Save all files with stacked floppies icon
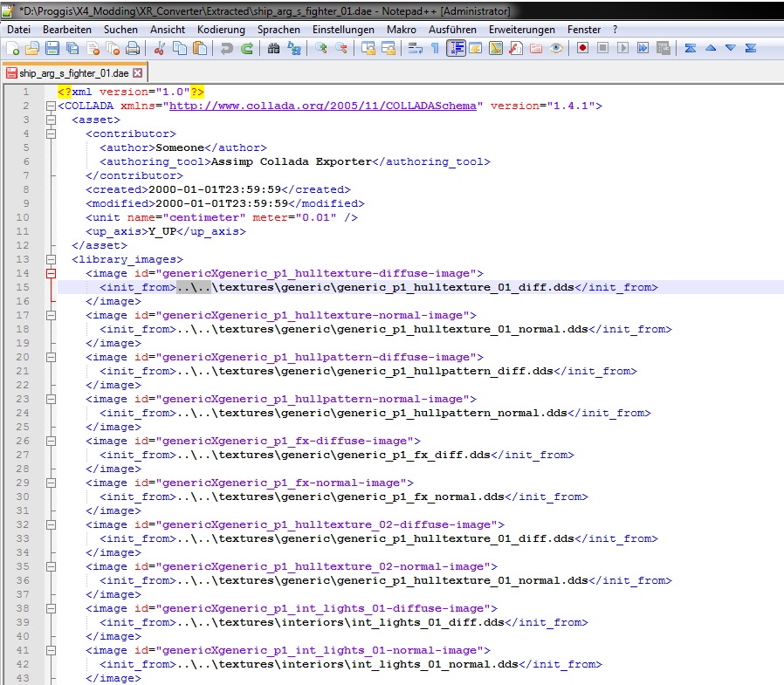 point(72,49)
